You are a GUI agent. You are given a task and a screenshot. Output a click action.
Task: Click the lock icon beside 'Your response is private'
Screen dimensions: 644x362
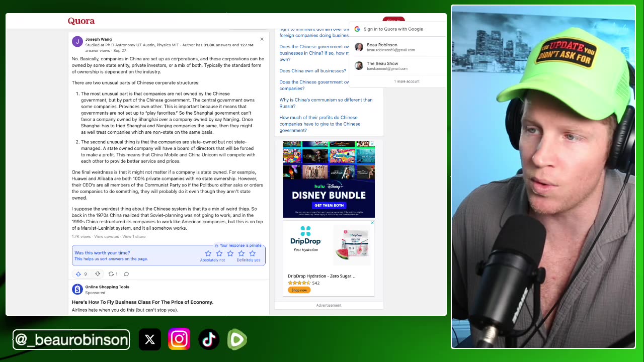point(216,245)
